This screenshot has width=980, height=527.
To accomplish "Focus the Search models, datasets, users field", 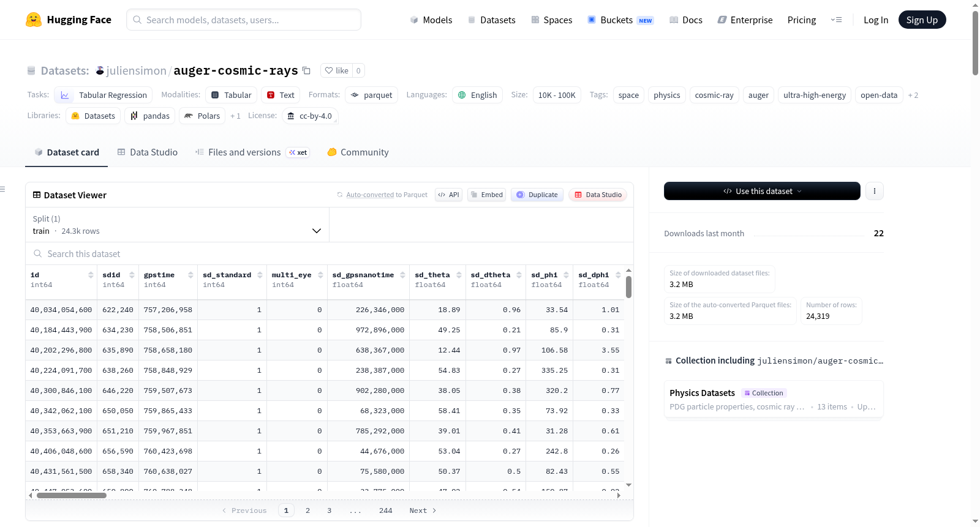I will point(244,20).
